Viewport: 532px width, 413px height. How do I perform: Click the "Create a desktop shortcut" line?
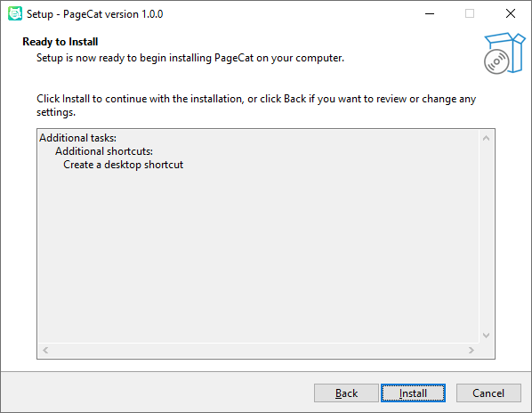coord(123,165)
